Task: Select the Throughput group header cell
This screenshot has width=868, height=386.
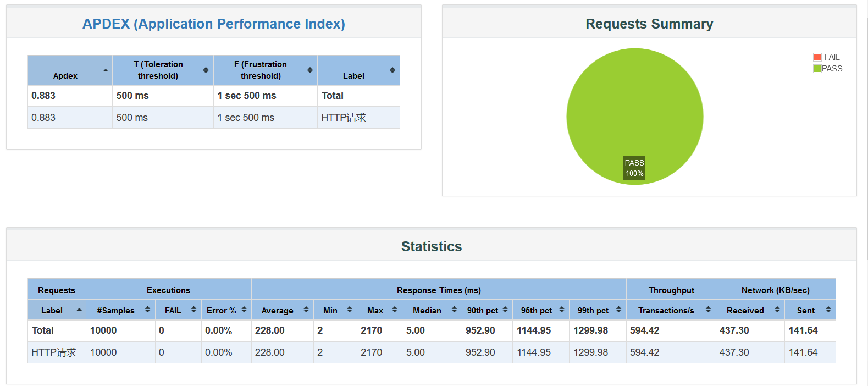Action: pyautogui.click(x=671, y=290)
